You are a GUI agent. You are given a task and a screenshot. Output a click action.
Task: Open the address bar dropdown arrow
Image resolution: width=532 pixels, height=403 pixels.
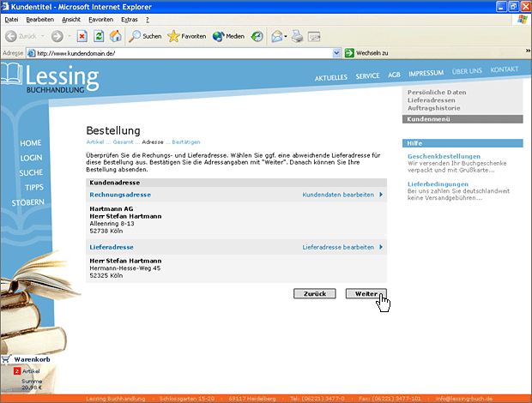click(336, 53)
